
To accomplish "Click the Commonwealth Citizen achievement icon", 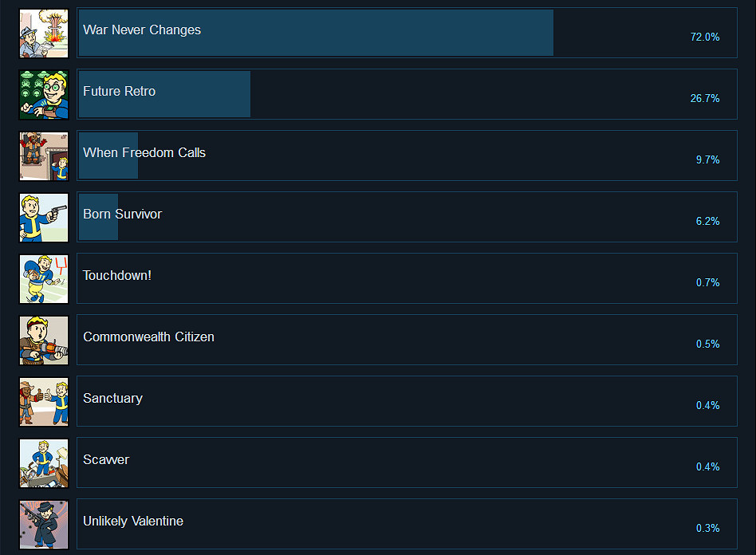I will (44, 340).
